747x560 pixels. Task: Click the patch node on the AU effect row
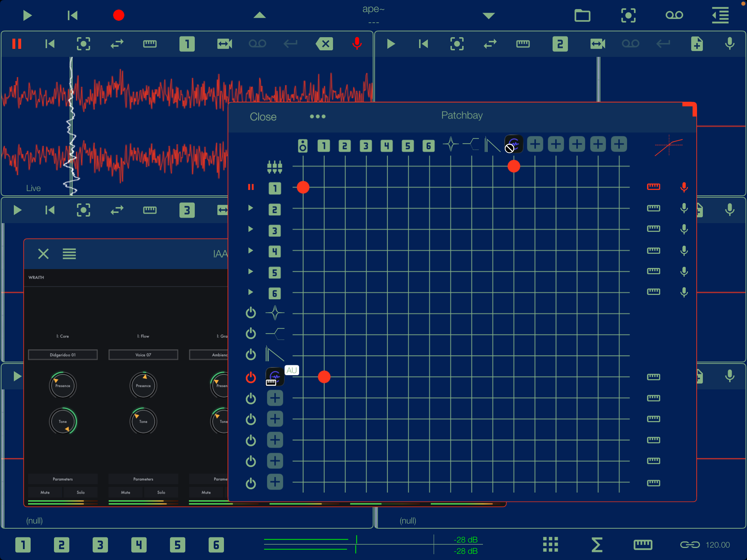coord(324,377)
